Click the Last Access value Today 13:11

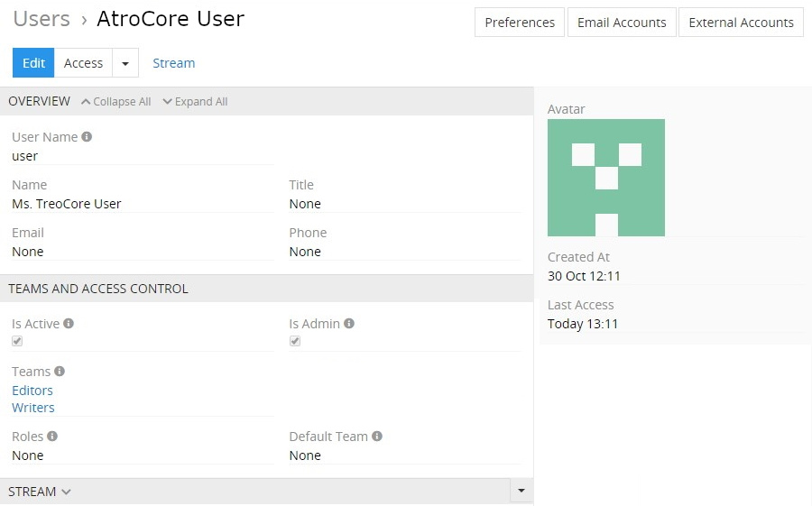583,324
